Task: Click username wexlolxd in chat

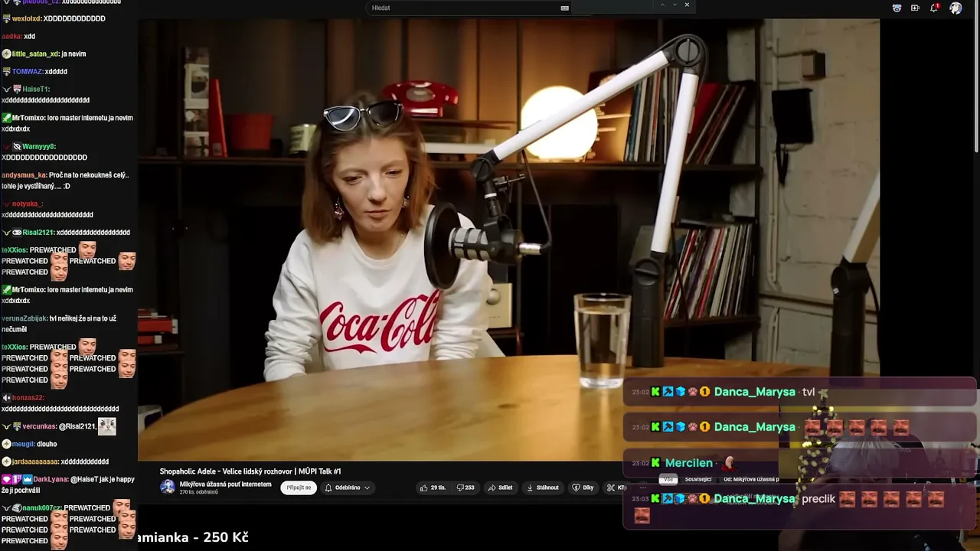Action: click(x=26, y=18)
